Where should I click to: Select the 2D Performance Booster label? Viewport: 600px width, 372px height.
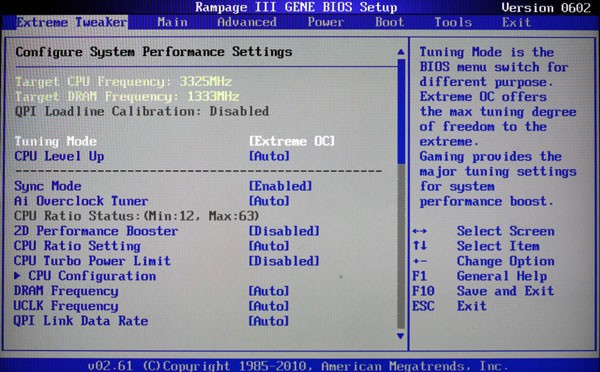[x=96, y=231]
